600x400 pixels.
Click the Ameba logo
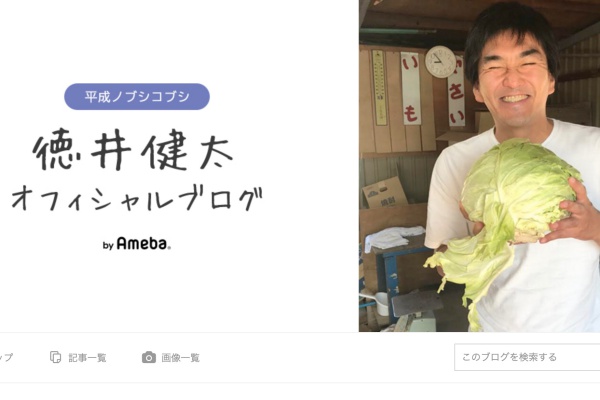[143, 243]
